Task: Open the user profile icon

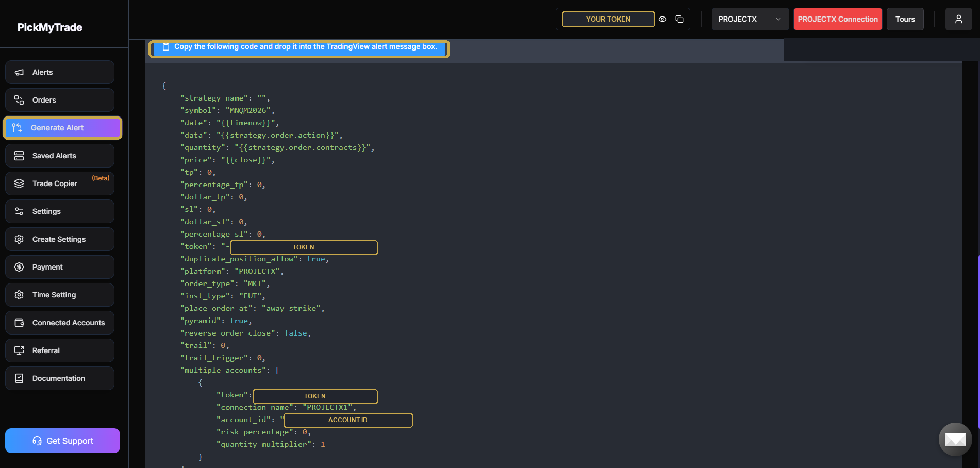Action: 959,19
